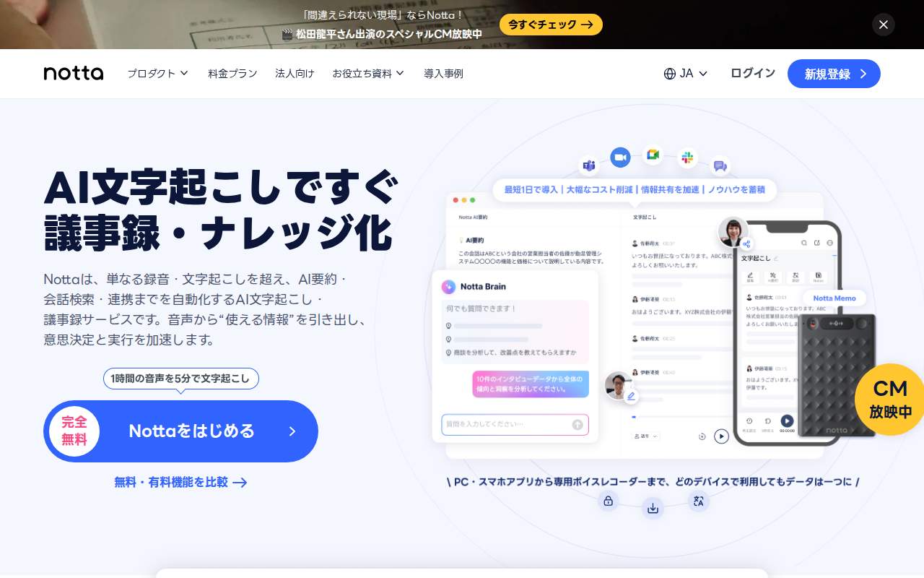This screenshot has height=578, width=924.
Task: Click play button in phone mockup
Action: point(787,420)
